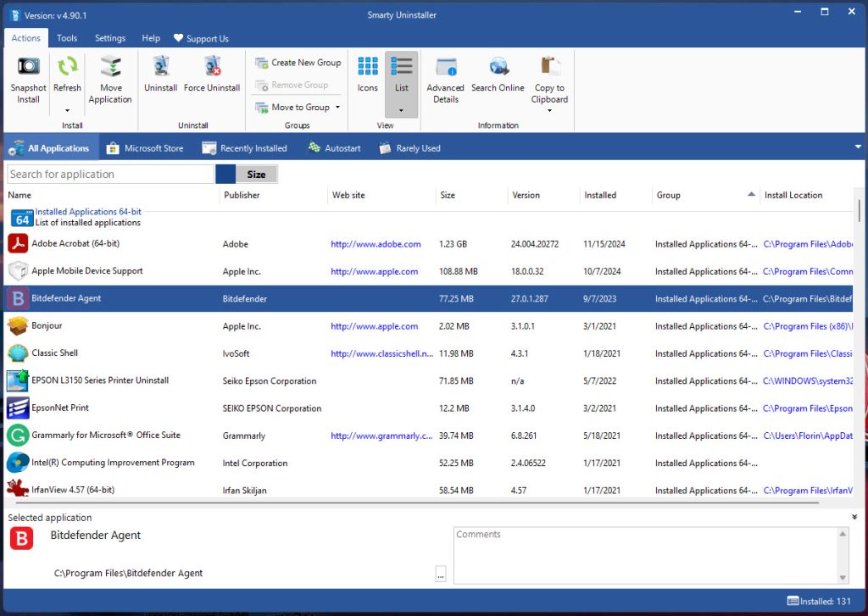Click the Support Us heart icon
This screenshot has height=616, width=868.
(178, 38)
